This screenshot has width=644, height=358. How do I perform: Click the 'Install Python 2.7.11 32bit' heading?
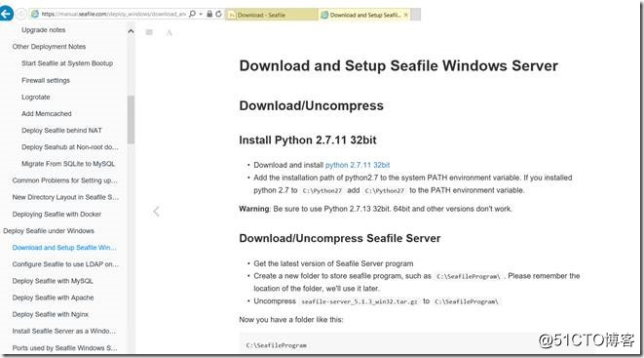[308, 140]
